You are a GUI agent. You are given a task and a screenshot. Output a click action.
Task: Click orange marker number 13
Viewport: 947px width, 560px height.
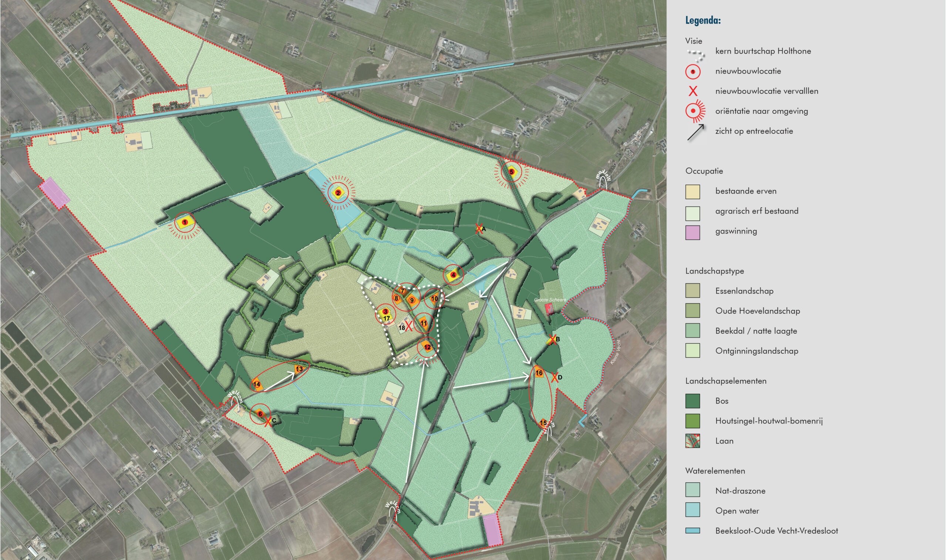(x=299, y=369)
